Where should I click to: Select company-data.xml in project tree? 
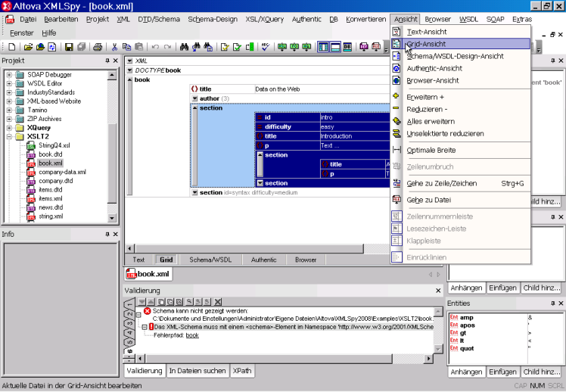point(62,173)
